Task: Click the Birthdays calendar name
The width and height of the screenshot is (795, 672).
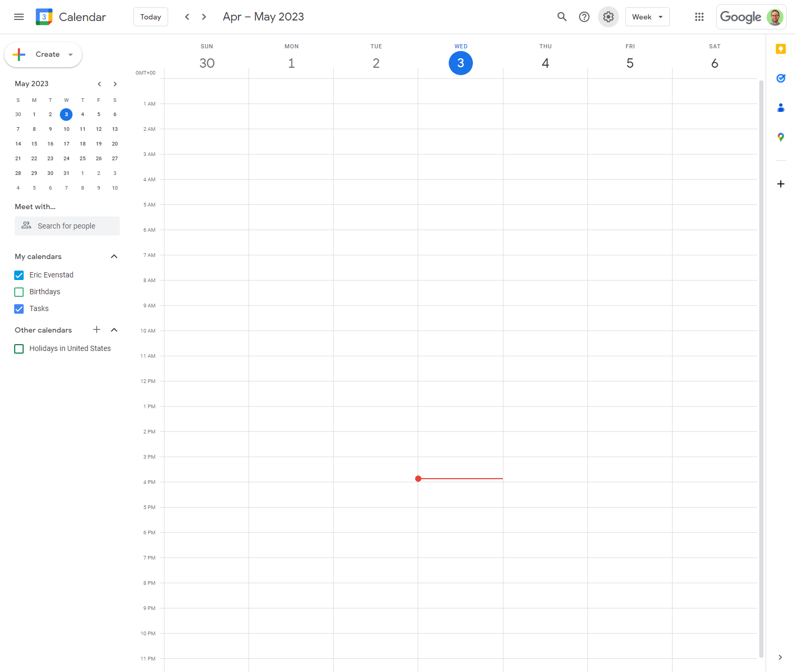Action: [x=45, y=292]
